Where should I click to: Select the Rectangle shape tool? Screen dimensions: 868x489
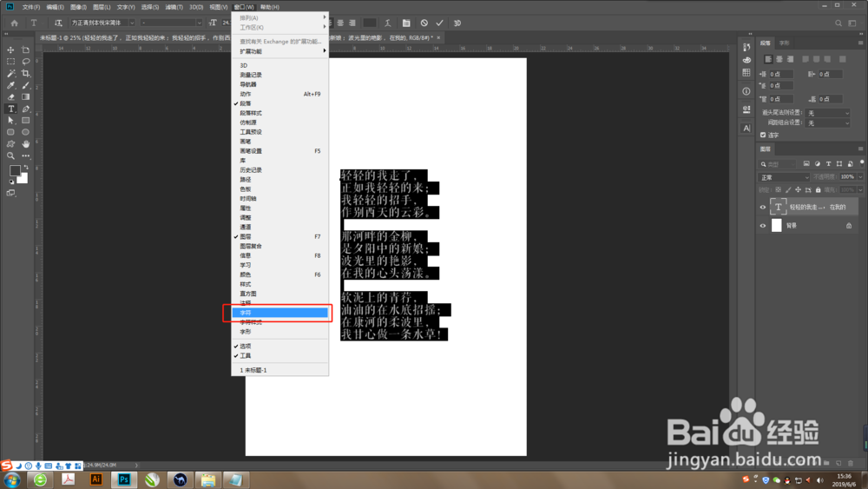[x=25, y=120]
